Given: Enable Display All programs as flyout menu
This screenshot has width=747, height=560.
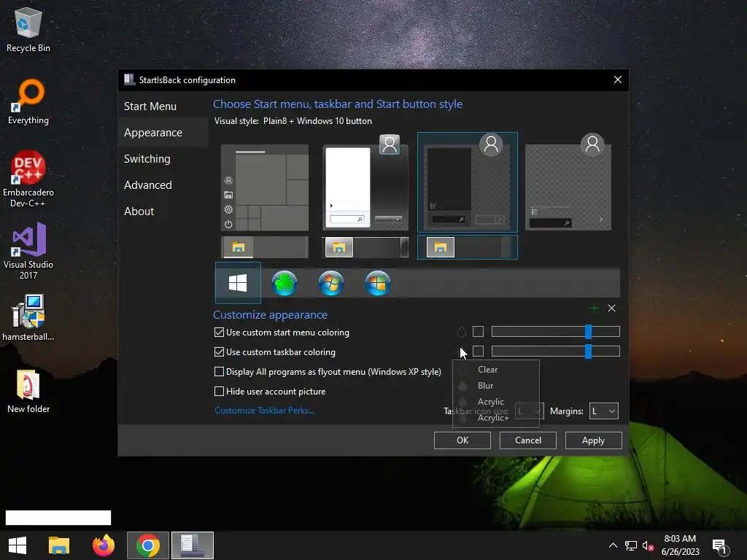Looking at the screenshot, I should tap(219, 371).
